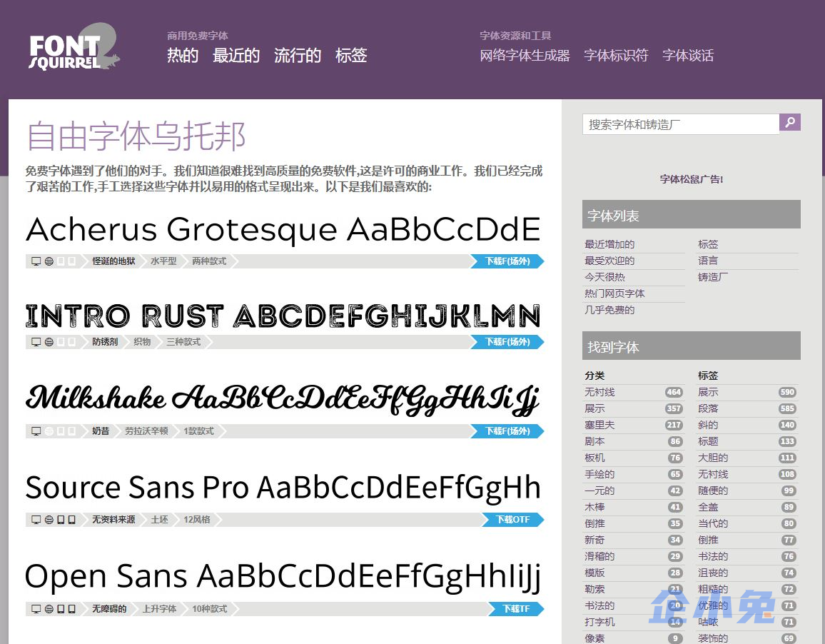
Task: Click 防锈剂 foundry link
Action: (105, 342)
